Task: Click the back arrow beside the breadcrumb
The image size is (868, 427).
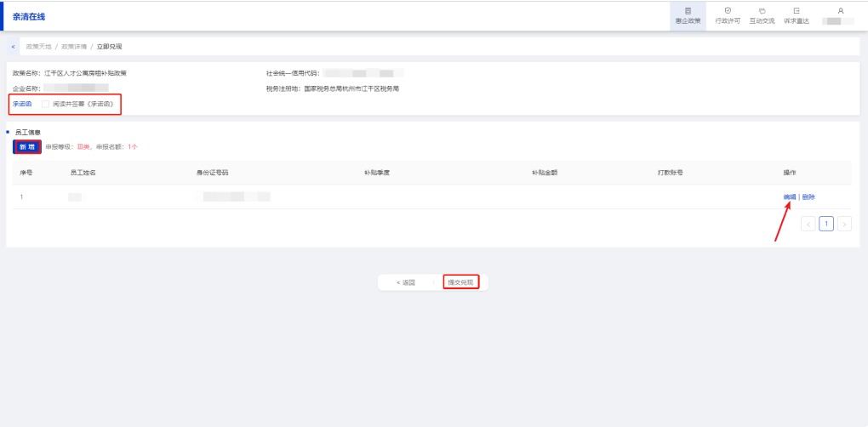Action: (13, 46)
